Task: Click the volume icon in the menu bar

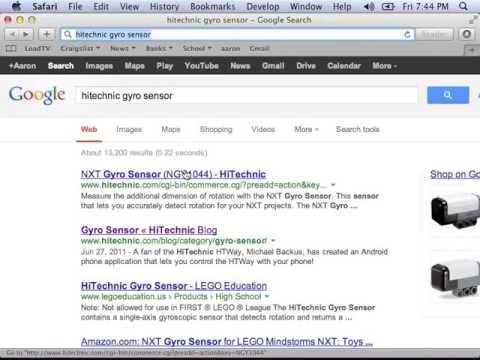Action: pos(369,6)
